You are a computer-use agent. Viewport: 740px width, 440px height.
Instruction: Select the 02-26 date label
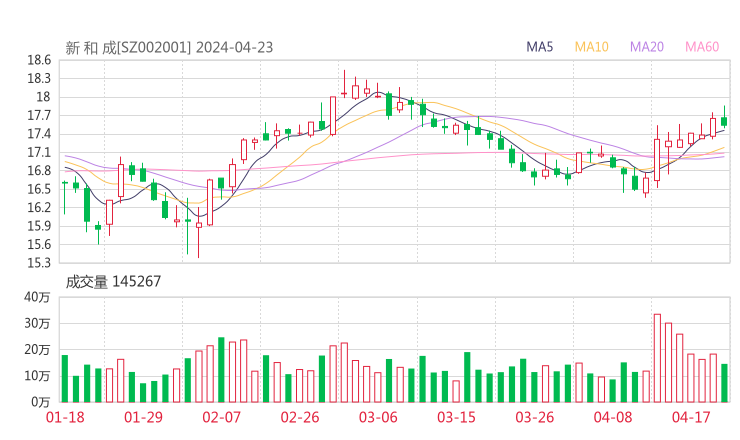pyautogui.click(x=300, y=417)
